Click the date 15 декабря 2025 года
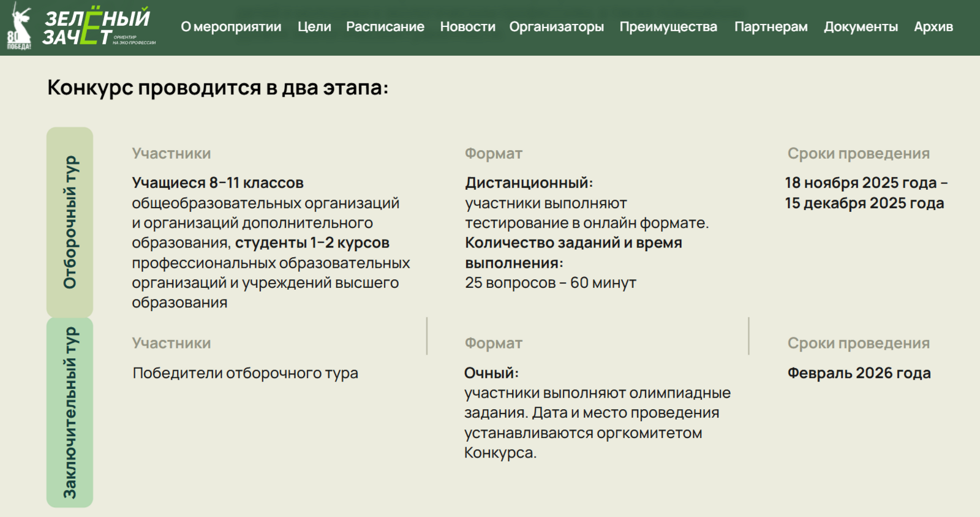980x517 pixels. [865, 203]
